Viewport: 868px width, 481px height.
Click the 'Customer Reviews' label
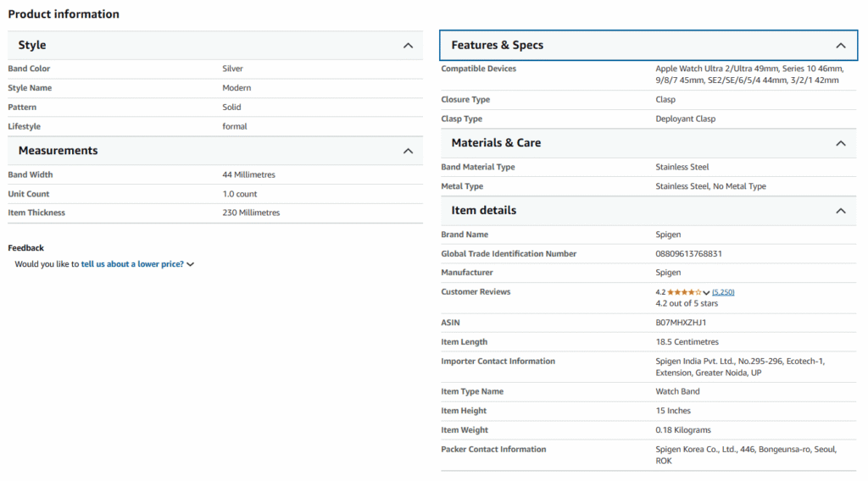click(x=476, y=292)
